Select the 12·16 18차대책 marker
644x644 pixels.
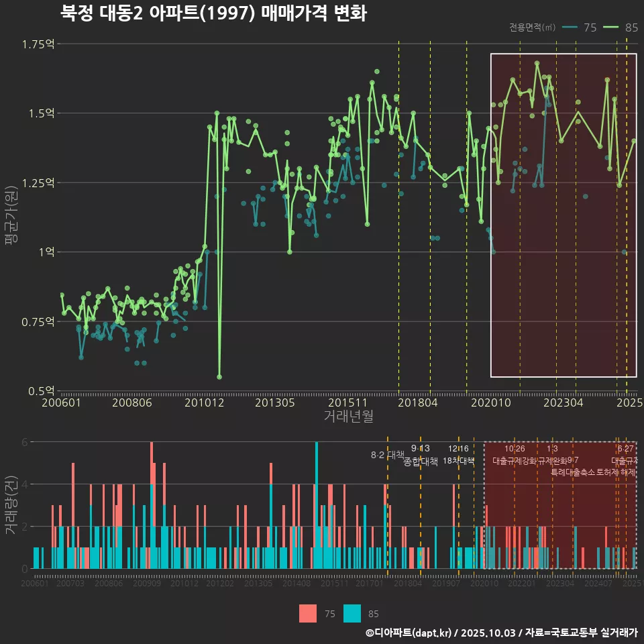tap(459, 456)
